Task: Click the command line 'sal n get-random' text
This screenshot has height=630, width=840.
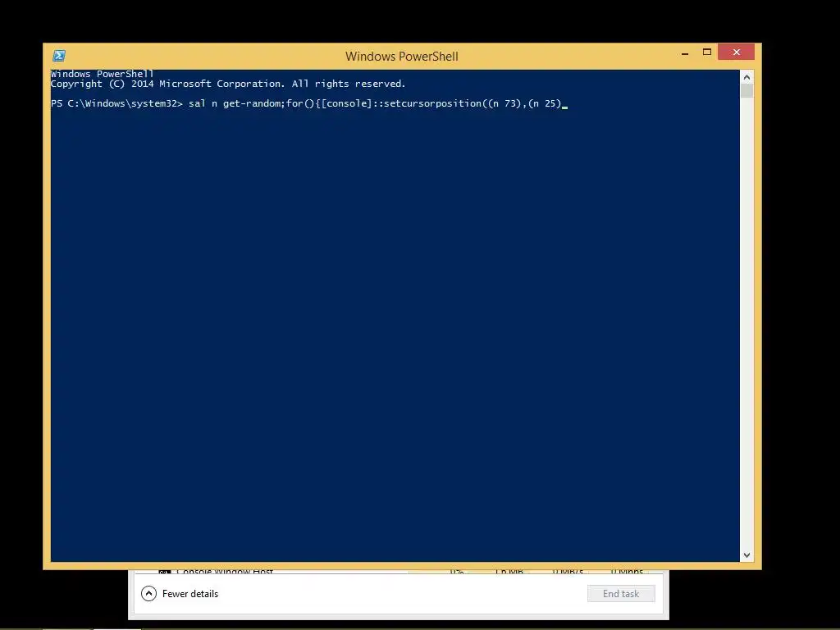Action: pos(235,103)
